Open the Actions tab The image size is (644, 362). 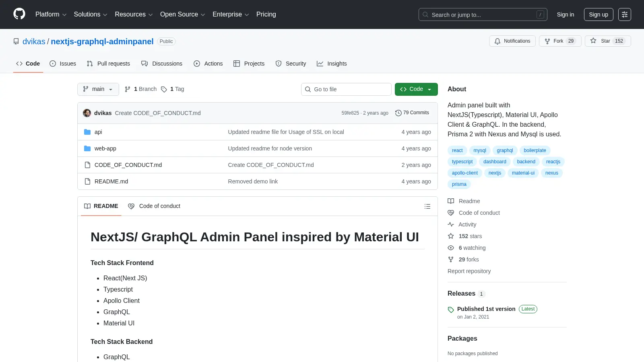point(208,64)
